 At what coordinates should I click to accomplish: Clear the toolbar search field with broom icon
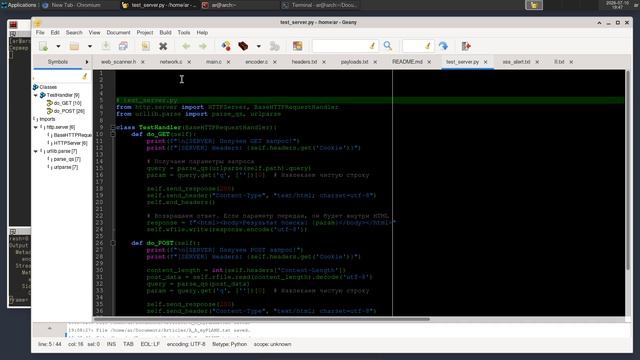372,46
